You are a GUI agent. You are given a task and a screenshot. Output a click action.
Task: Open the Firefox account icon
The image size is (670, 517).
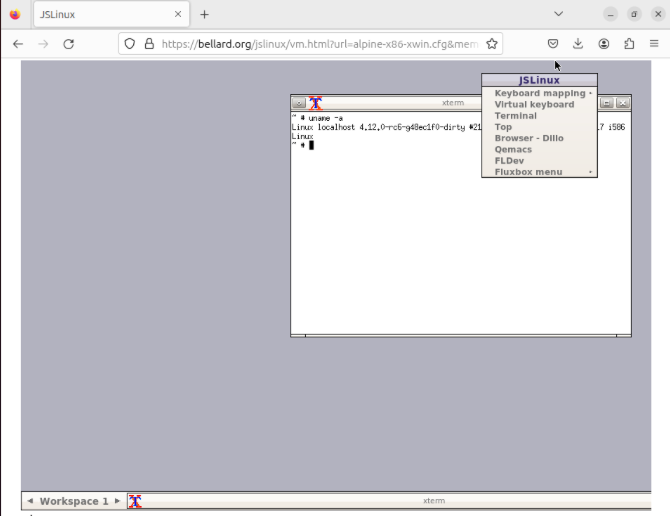pos(604,44)
